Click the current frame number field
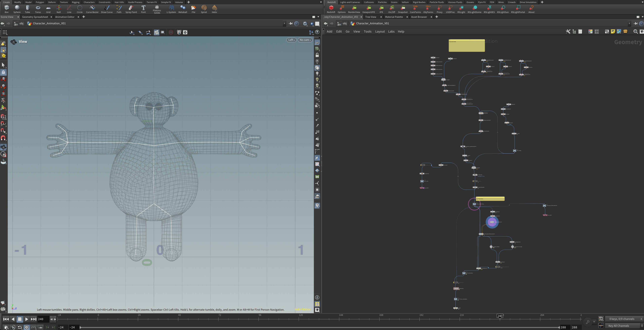The width and height of the screenshot is (644, 330). tap(43, 319)
